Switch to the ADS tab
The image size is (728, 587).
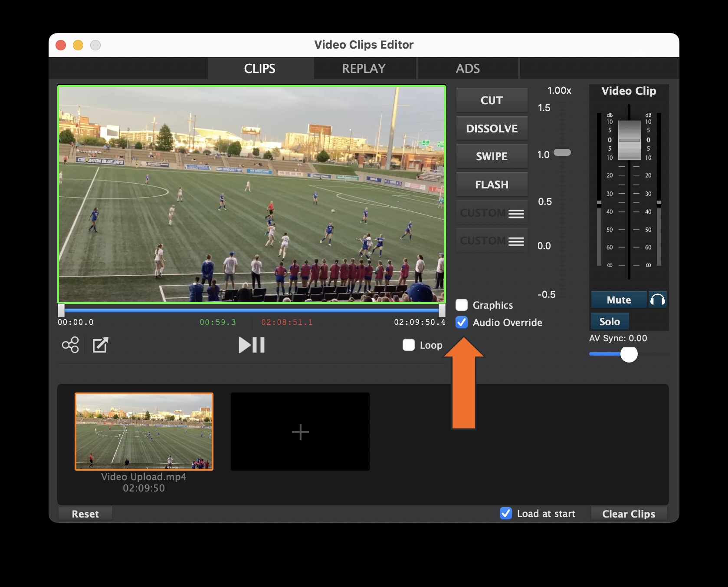click(x=468, y=69)
